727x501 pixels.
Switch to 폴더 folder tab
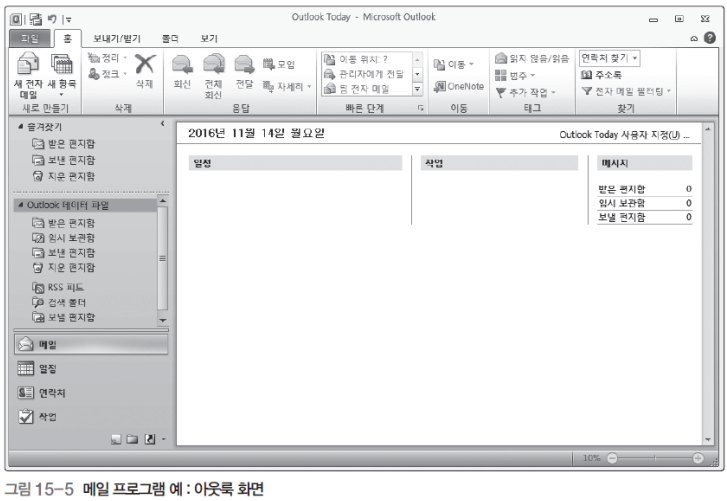click(171, 39)
